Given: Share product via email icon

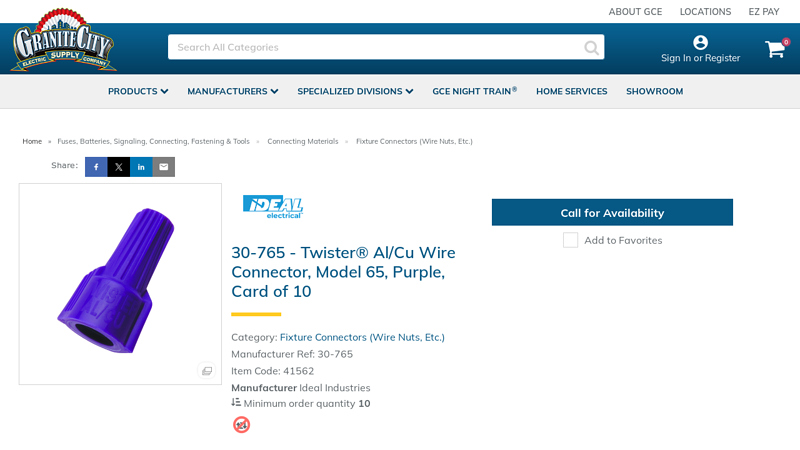Looking at the screenshot, I should tap(164, 167).
